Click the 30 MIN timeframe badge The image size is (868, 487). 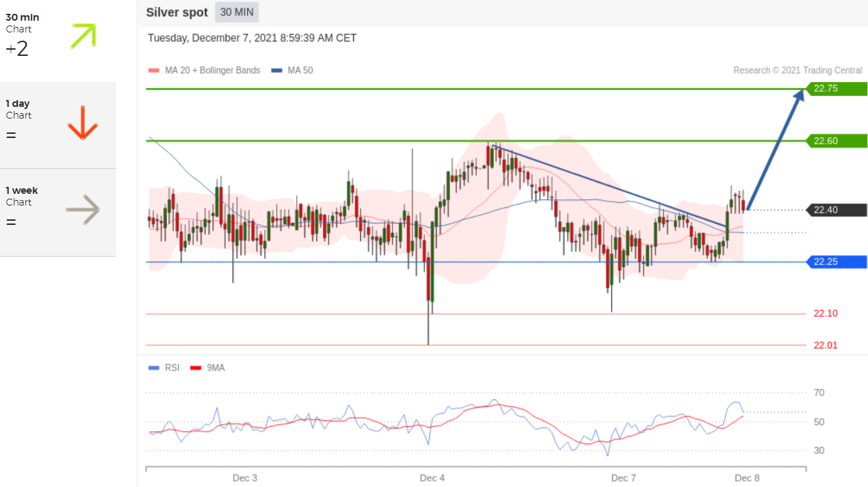(x=237, y=12)
